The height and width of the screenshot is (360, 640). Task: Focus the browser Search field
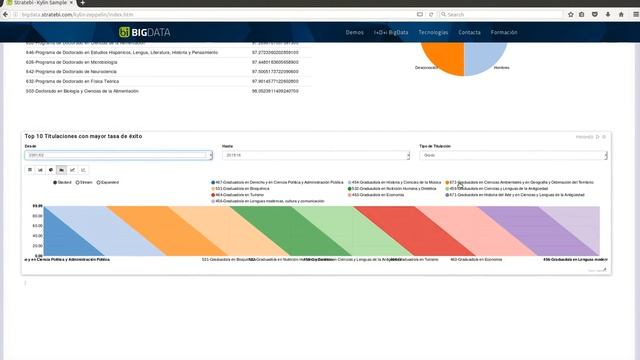click(x=501, y=14)
